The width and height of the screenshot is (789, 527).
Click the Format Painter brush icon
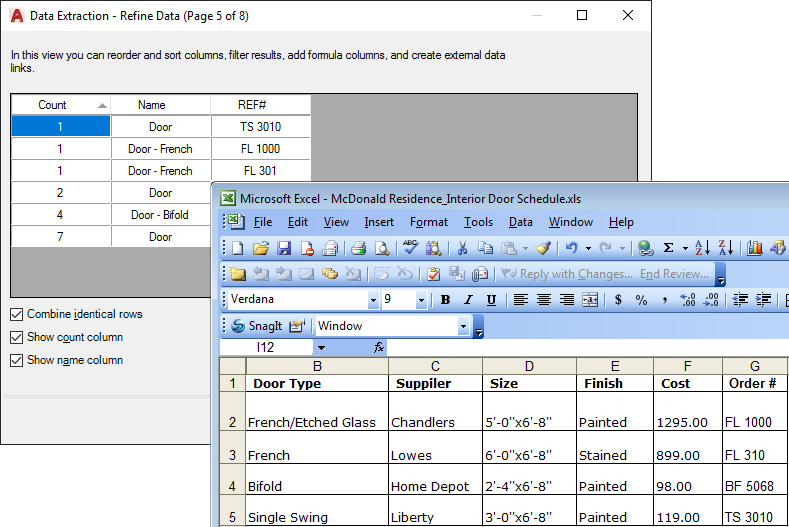click(x=543, y=248)
